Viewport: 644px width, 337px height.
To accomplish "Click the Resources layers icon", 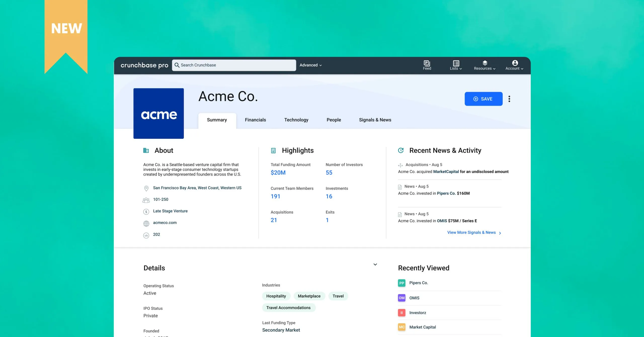I will (x=485, y=63).
